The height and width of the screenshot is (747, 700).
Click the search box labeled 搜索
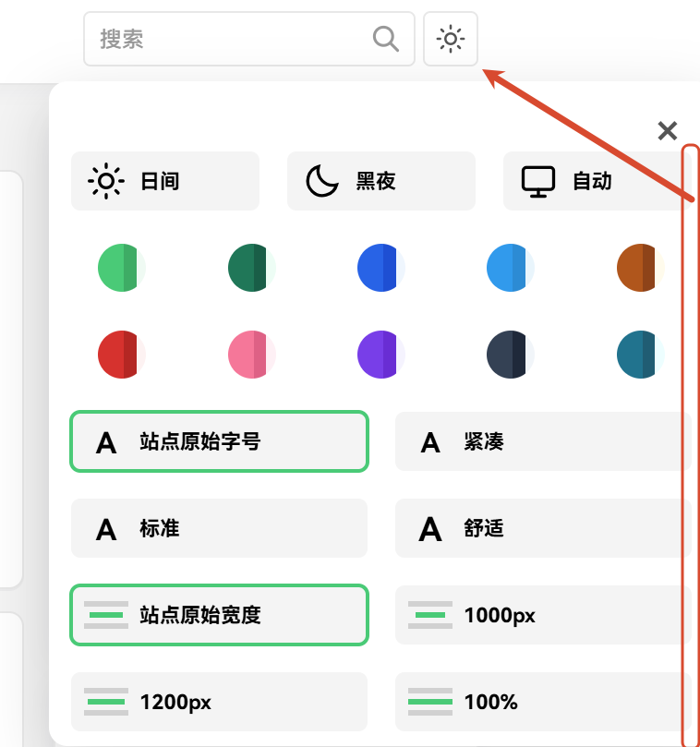tap(248, 39)
